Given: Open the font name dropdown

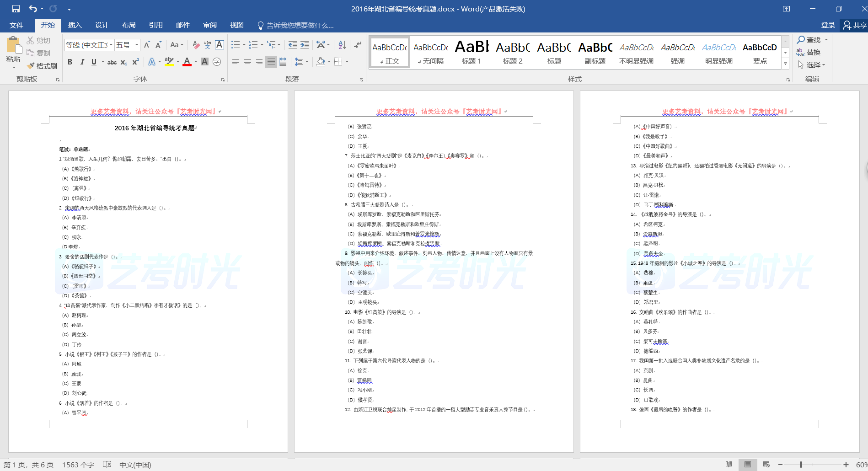Looking at the screenshot, I should point(111,45).
